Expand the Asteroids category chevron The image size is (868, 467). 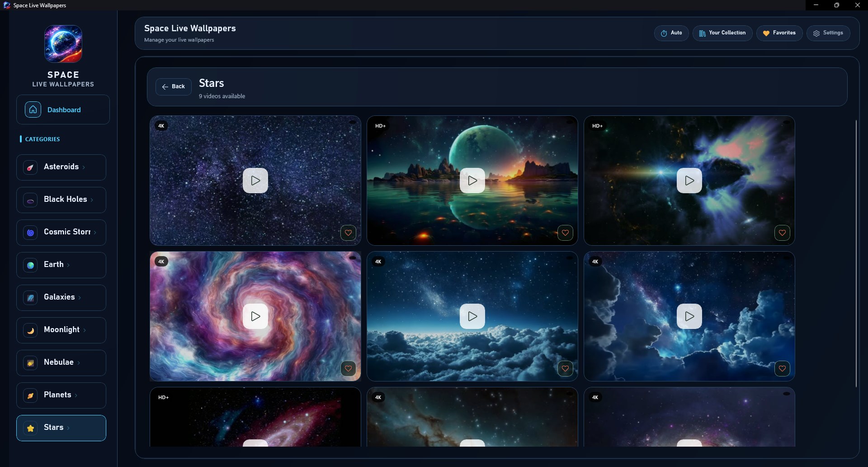[84, 167]
